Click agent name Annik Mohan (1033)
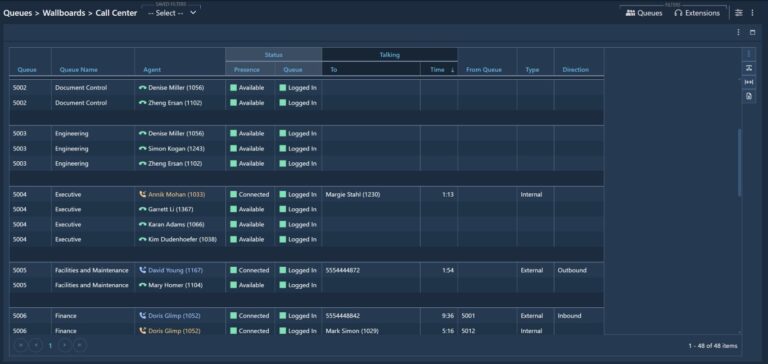This screenshot has height=364, width=768. [177, 194]
